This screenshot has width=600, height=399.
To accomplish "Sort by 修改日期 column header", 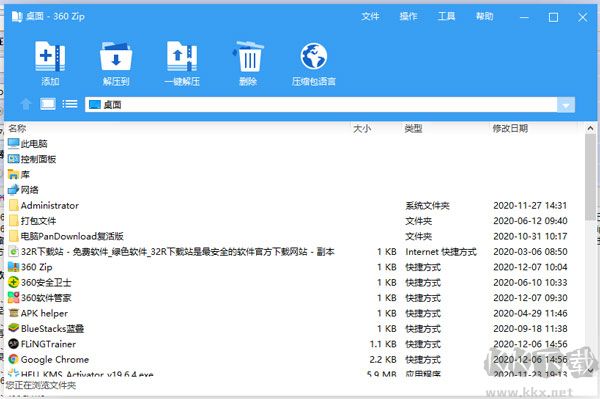I will click(x=510, y=128).
